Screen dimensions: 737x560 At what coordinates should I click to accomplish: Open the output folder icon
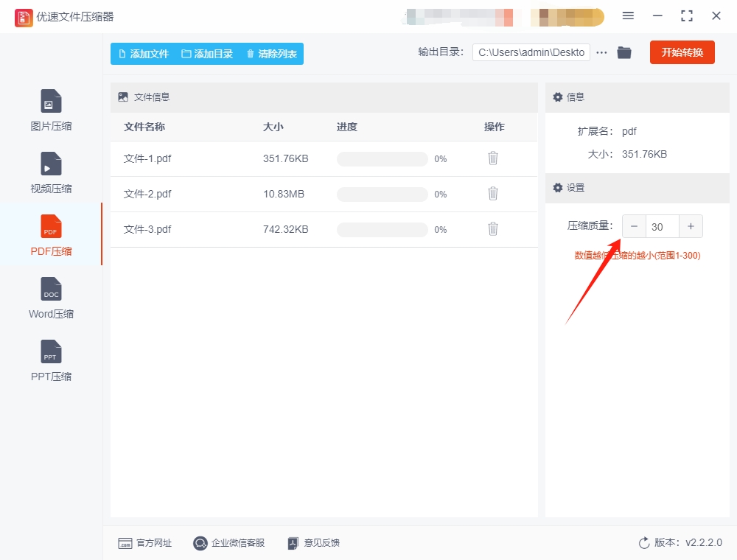coord(624,52)
